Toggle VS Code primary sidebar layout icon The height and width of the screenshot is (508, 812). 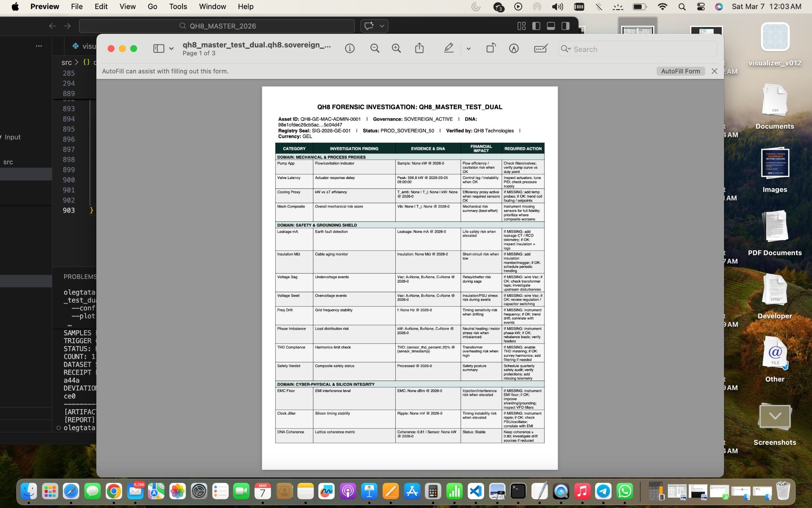pos(536,26)
